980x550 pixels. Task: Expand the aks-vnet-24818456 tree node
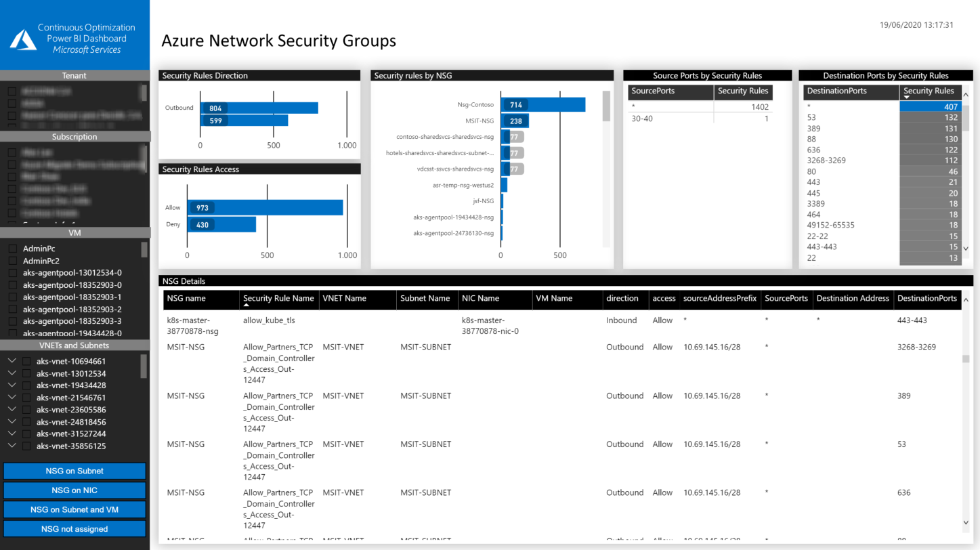[12, 421]
